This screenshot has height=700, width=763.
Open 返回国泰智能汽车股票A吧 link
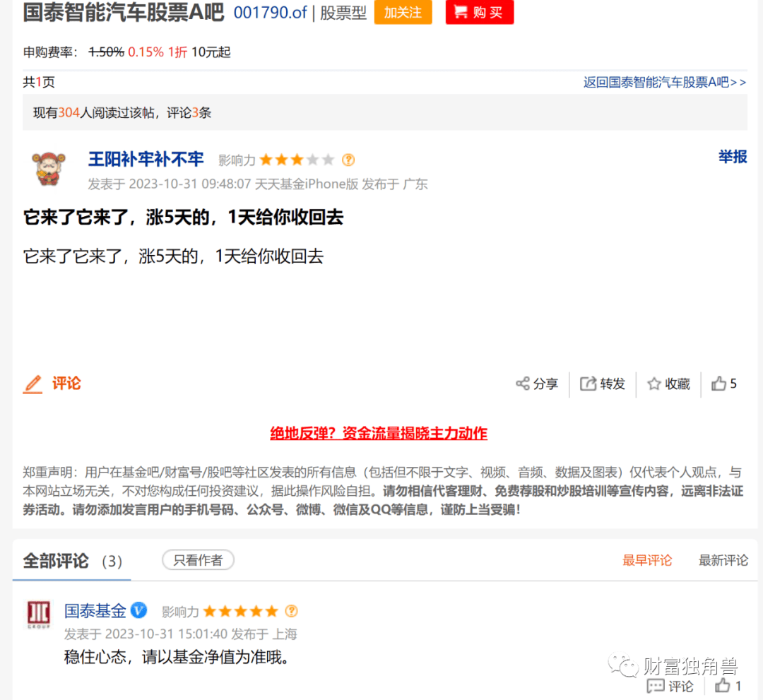point(664,82)
